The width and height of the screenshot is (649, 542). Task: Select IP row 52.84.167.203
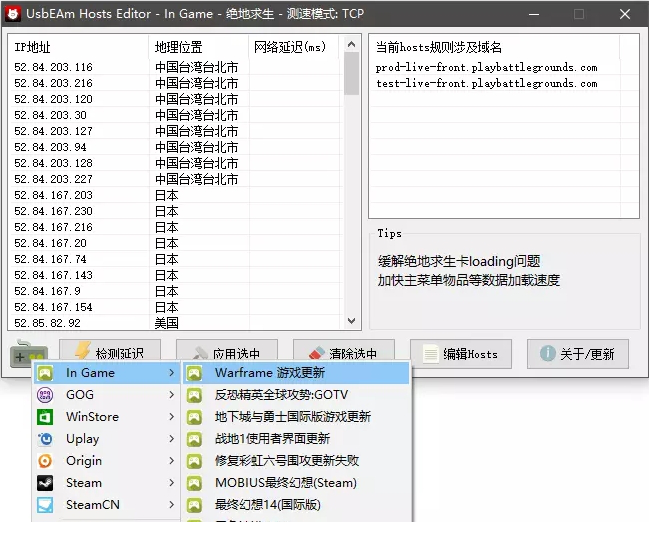pos(176,195)
